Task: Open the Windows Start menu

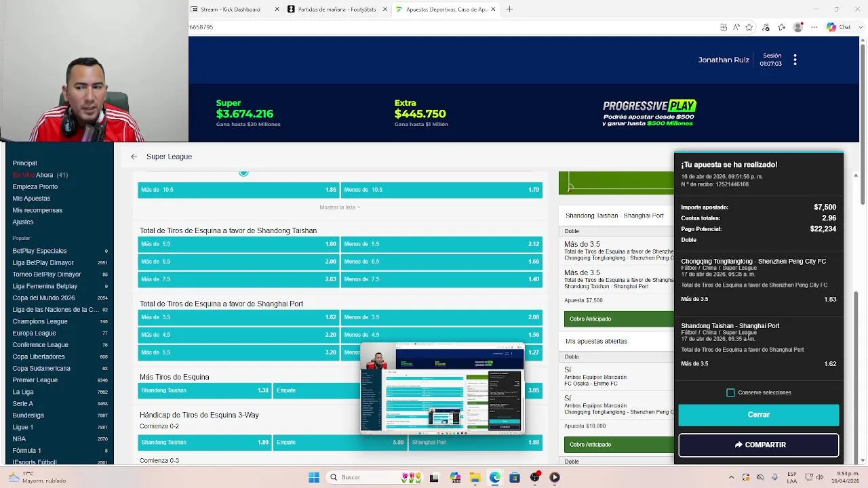Action: coord(314,477)
